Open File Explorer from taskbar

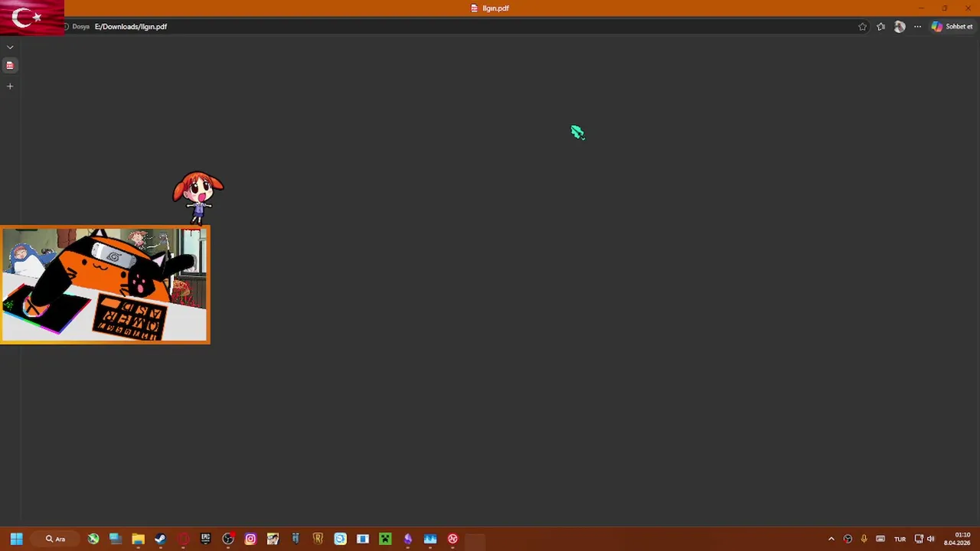[138, 539]
